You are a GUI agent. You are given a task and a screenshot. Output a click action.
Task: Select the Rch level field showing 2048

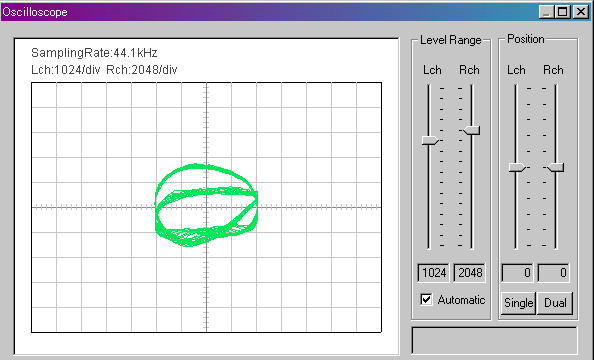coord(470,273)
